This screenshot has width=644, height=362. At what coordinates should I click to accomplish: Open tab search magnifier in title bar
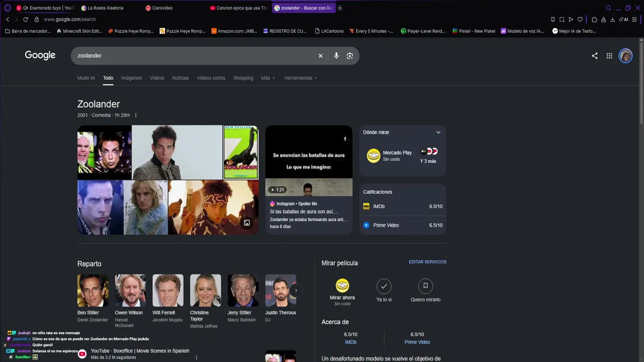[x=608, y=8]
